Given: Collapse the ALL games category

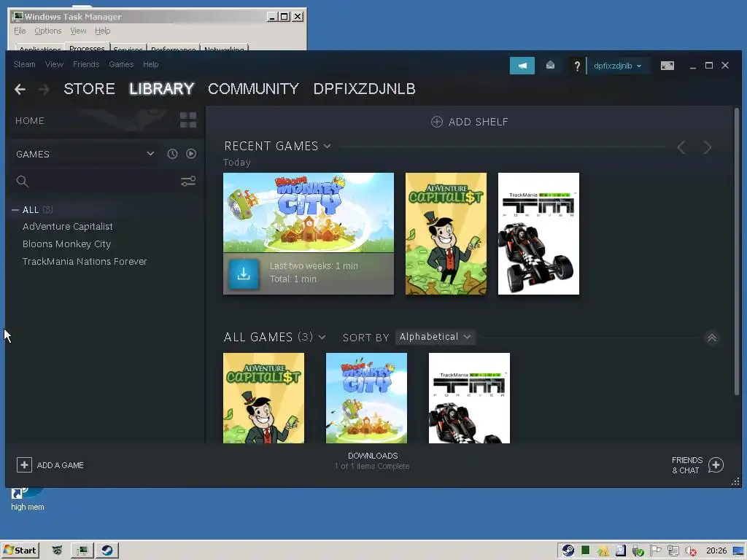Looking at the screenshot, I should point(15,209).
